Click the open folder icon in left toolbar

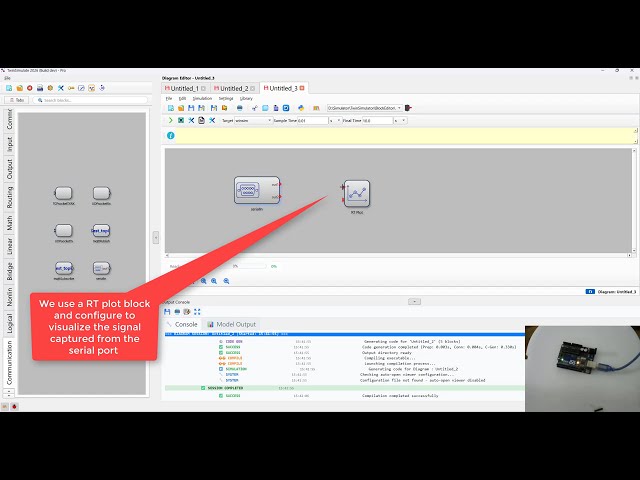[x=20, y=88]
